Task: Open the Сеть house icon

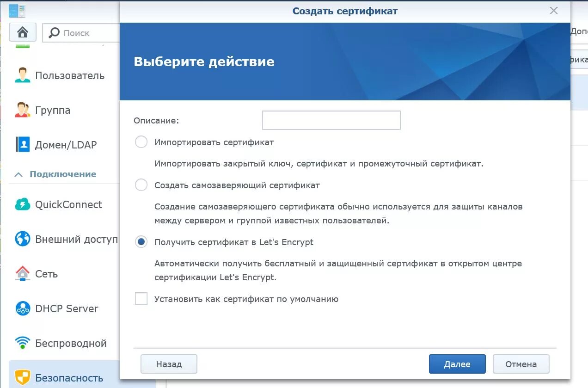Action: point(22,274)
